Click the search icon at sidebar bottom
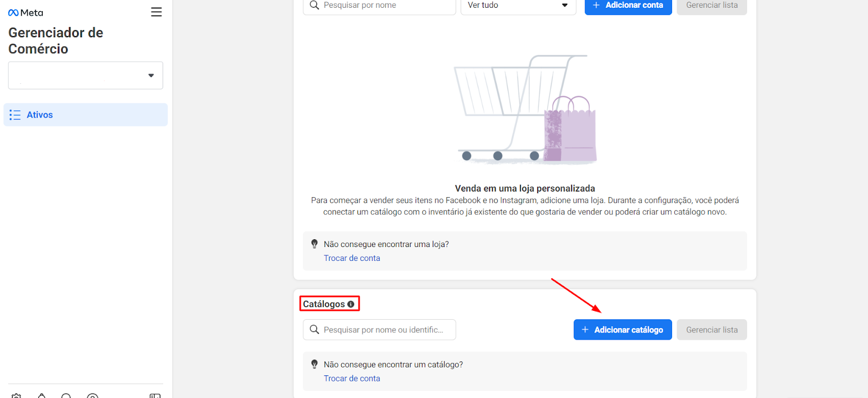Viewport: 868px width, 398px height. click(x=67, y=396)
